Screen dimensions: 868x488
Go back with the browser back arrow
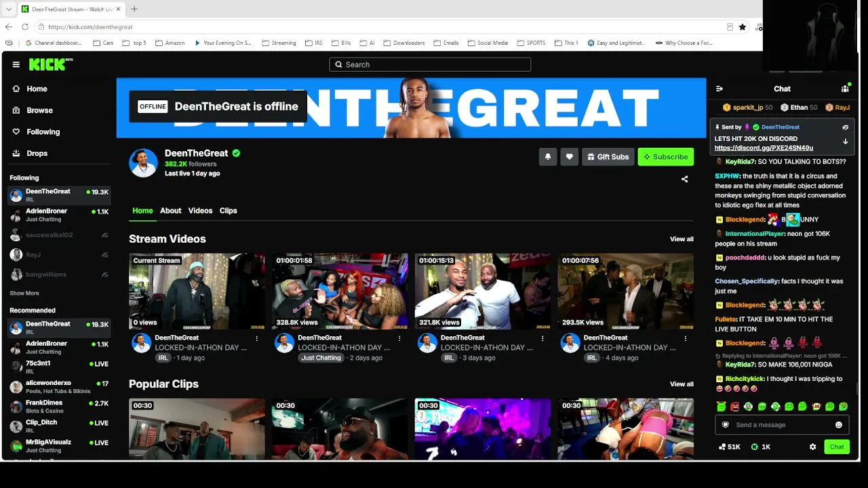9,26
